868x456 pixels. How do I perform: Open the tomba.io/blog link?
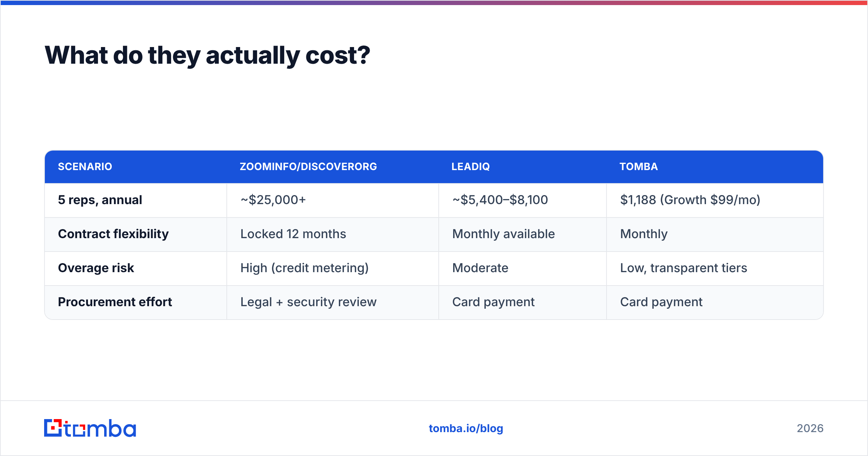[x=466, y=428]
